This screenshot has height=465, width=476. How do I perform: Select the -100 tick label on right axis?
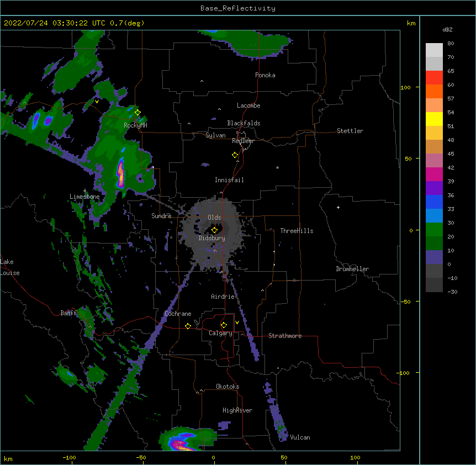click(403, 373)
